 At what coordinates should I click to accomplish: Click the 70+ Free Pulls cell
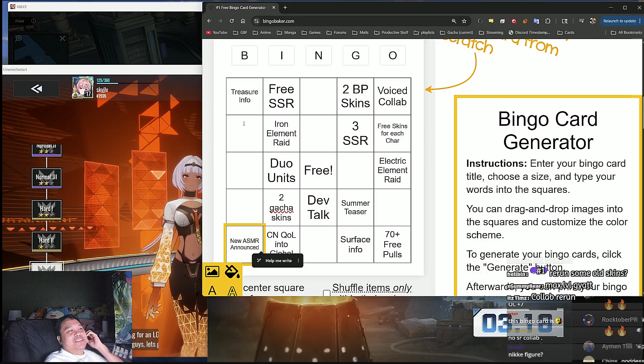point(392,244)
